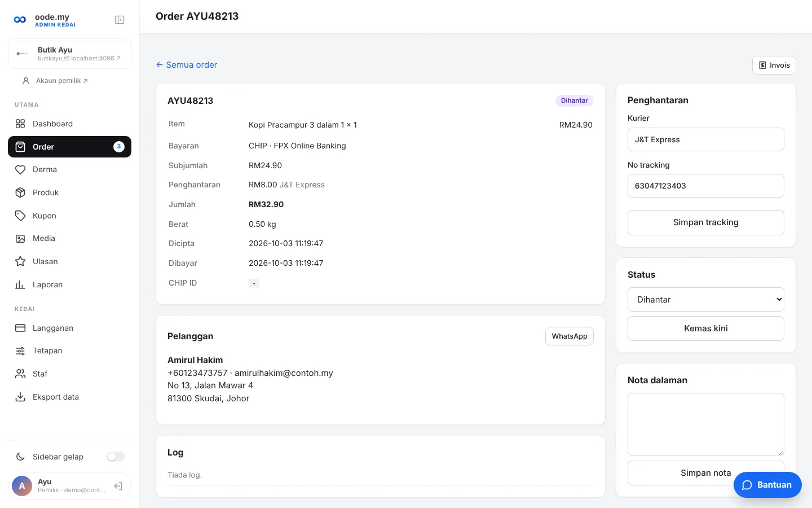
Task: Click the Produk box icon
Action: tap(20, 192)
